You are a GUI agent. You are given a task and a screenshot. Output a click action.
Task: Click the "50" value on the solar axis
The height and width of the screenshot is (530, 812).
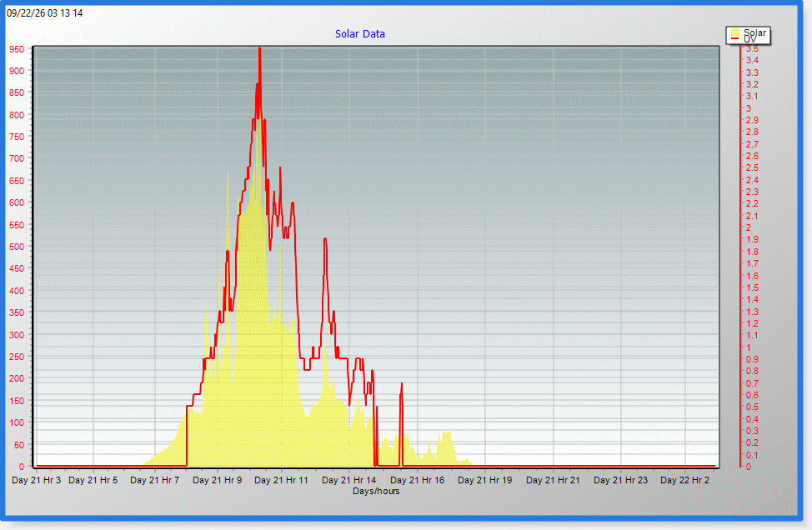(18, 445)
